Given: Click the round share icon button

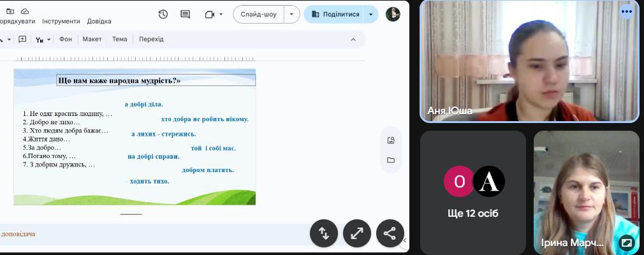Looking at the screenshot, I should pyautogui.click(x=390, y=233).
